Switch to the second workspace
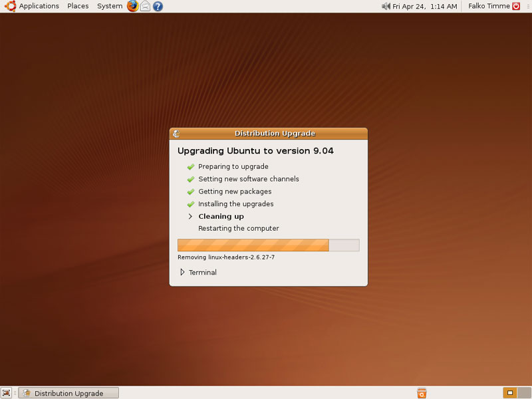Image resolution: width=532 pixels, height=399 pixels. [x=524, y=393]
